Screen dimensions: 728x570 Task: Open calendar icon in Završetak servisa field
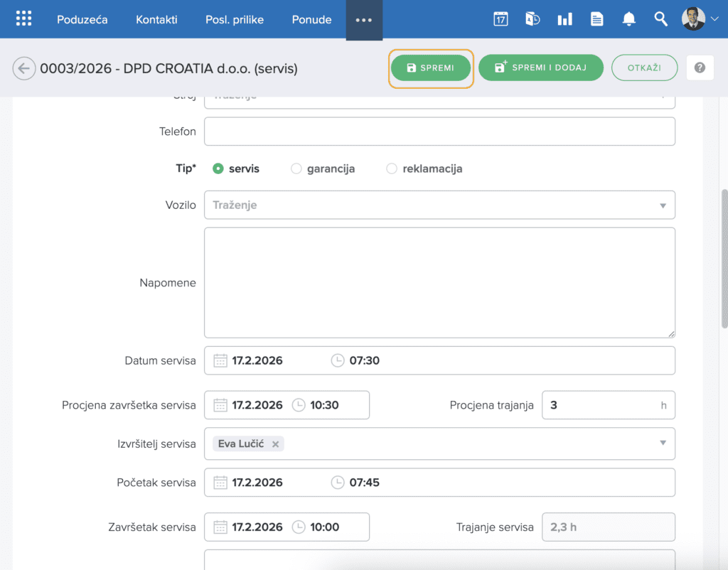pyautogui.click(x=220, y=527)
